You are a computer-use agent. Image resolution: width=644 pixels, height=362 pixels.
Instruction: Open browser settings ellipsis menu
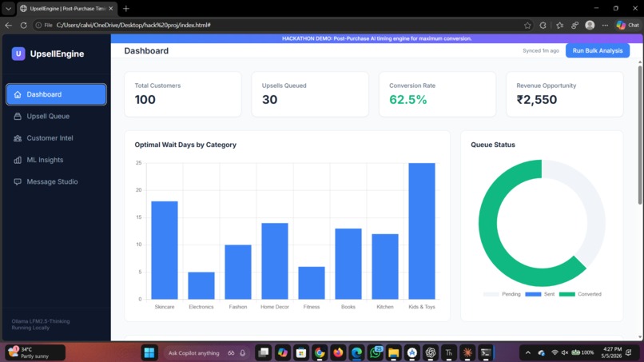[605, 25]
